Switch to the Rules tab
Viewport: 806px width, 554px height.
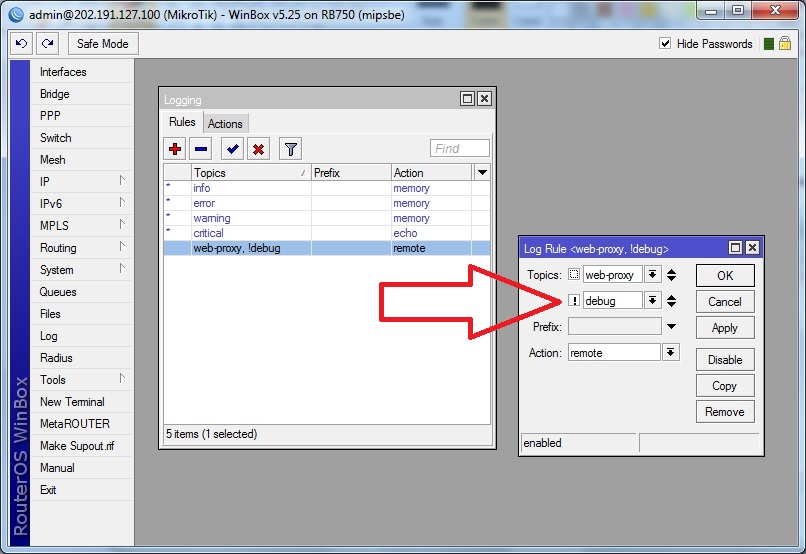click(x=182, y=122)
